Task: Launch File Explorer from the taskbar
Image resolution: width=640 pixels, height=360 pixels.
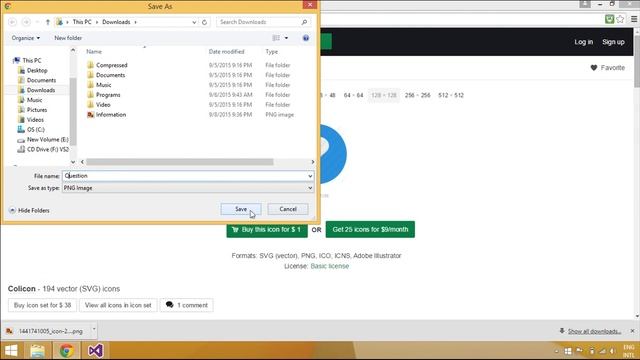Action: tap(38, 351)
